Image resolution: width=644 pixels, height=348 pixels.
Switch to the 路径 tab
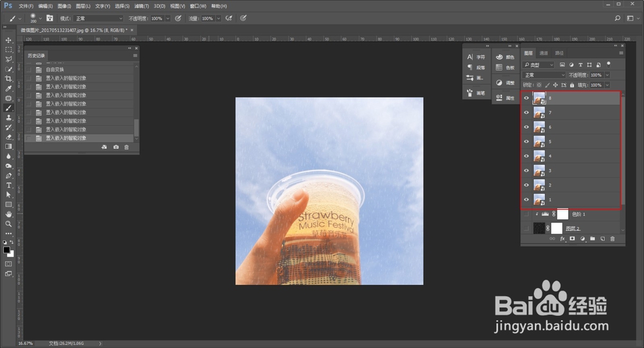point(560,53)
